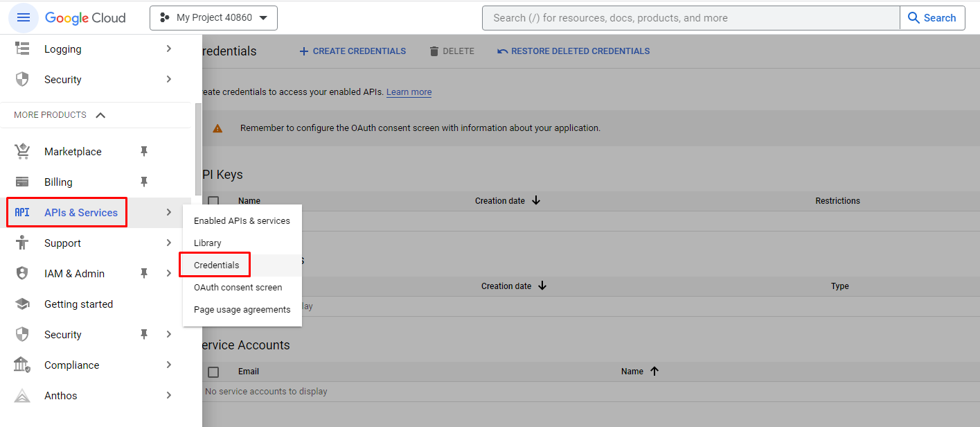Collapse the MORE PRODUCTS section
The width and height of the screenshot is (980, 427).
(x=100, y=115)
